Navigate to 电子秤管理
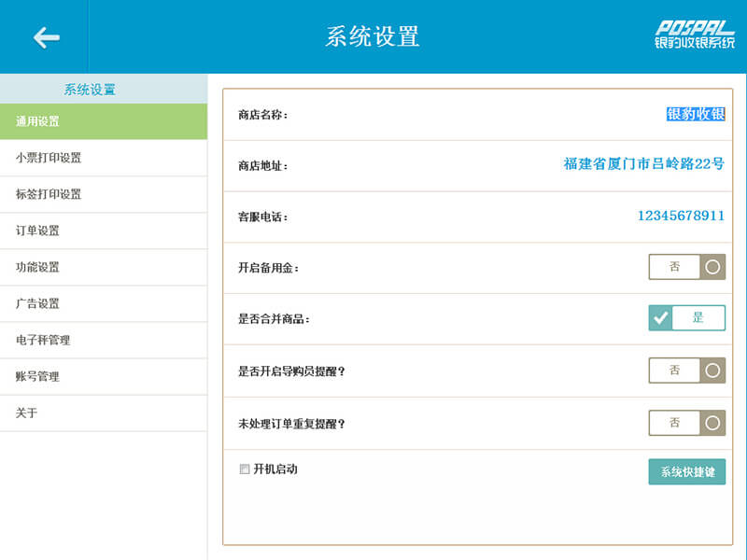Screen dimensions: 747x560 tap(103, 340)
